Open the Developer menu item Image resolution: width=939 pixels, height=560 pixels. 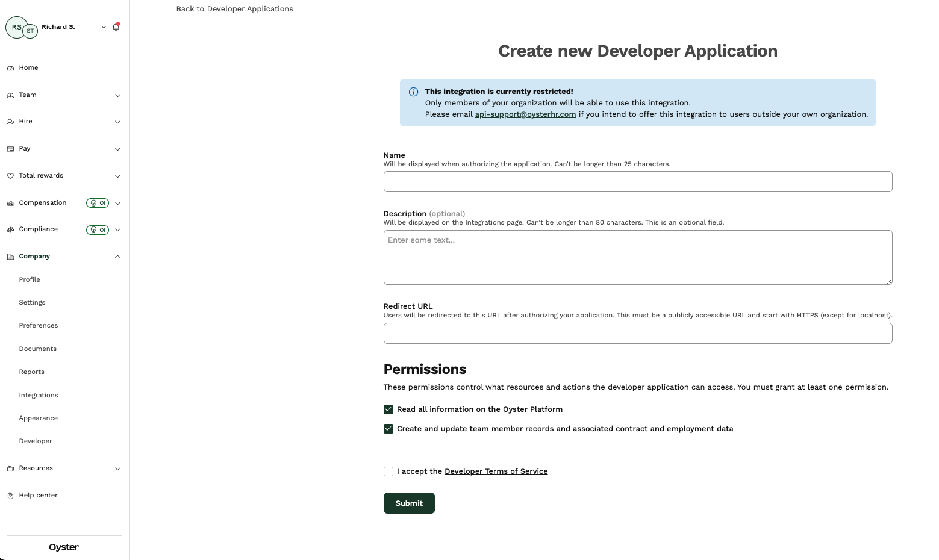click(x=35, y=441)
